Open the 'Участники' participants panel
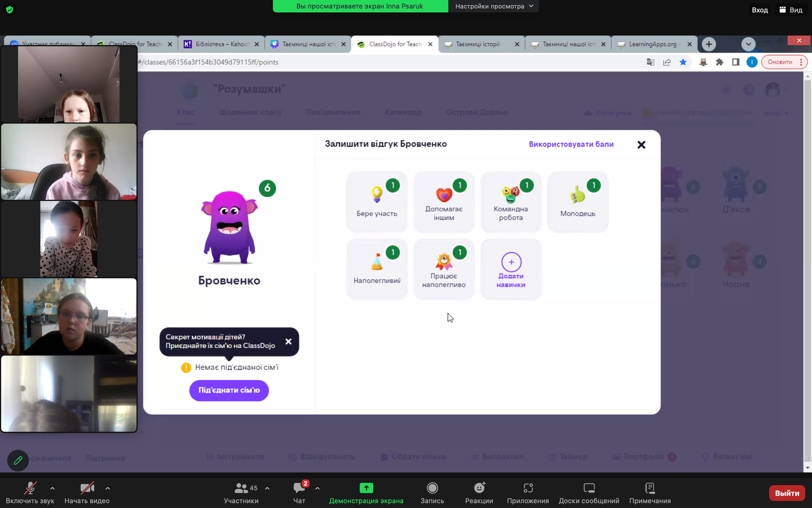The image size is (812, 508). (x=241, y=493)
